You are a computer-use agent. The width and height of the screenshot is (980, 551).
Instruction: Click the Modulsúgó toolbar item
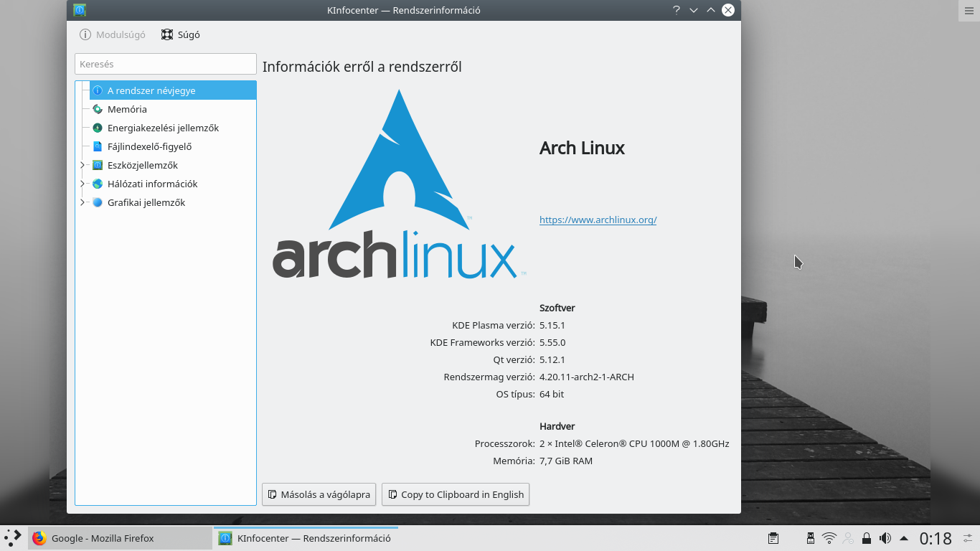click(113, 34)
